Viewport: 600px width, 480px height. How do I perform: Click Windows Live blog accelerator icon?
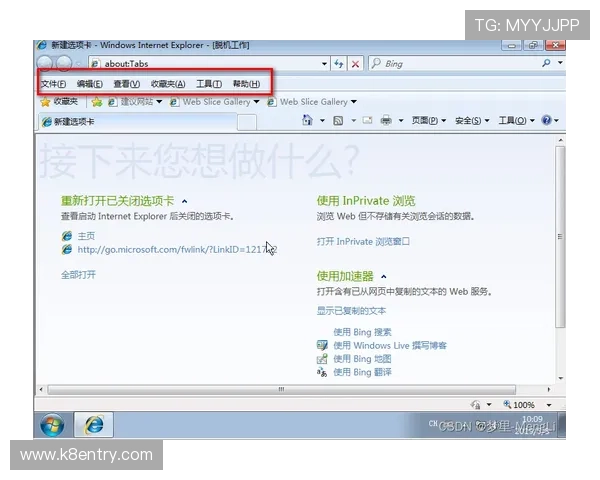[x=322, y=345]
